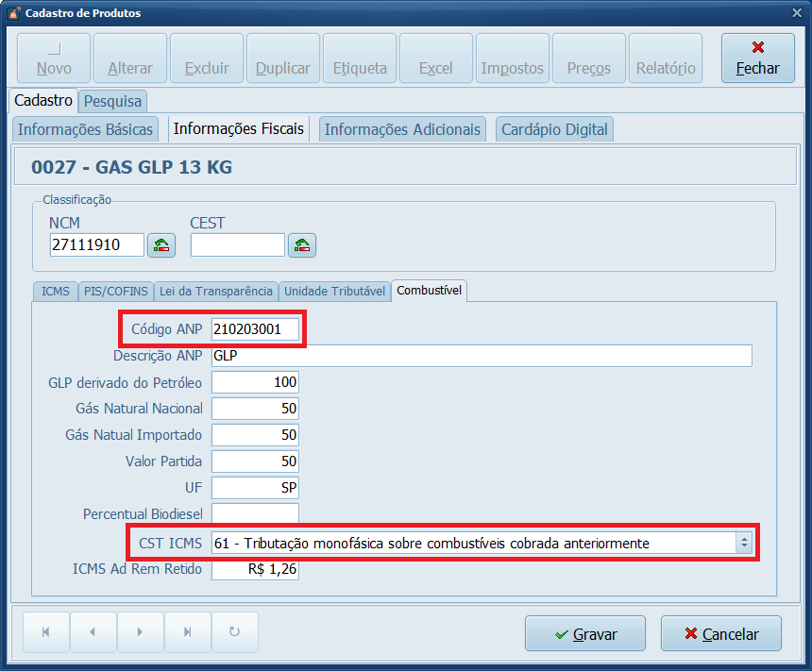This screenshot has width=812, height=671.
Task: Click the Código ANP field
Action: coord(255,329)
